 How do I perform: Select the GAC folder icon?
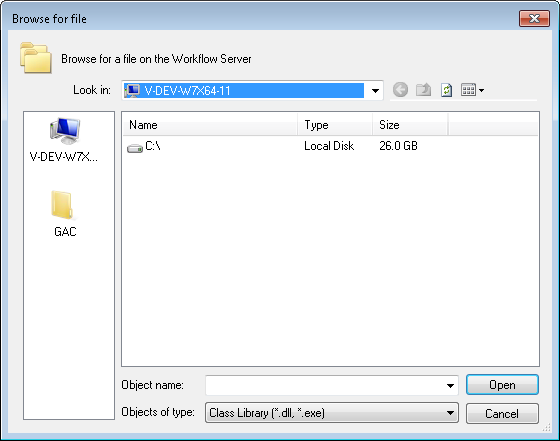(63, 205)
